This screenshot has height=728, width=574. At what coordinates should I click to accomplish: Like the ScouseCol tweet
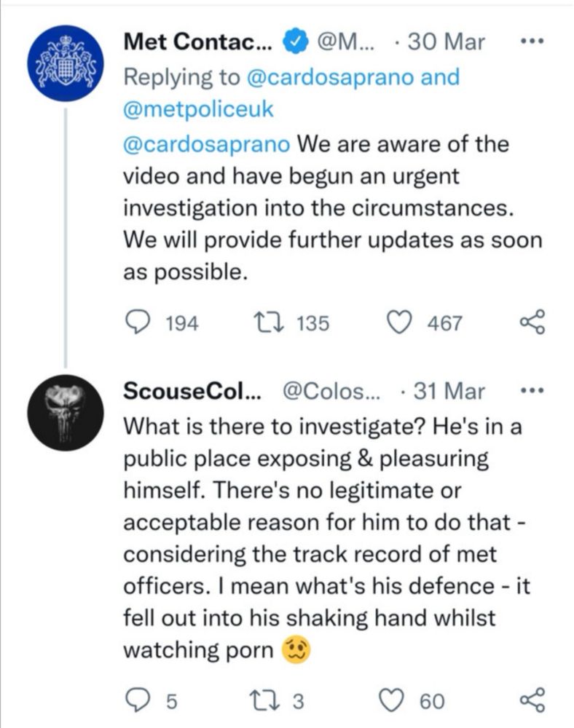pos(392,700)
